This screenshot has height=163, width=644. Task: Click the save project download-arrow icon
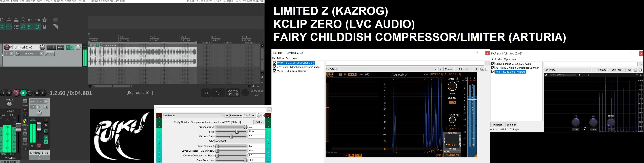click(x=16, y=19)
